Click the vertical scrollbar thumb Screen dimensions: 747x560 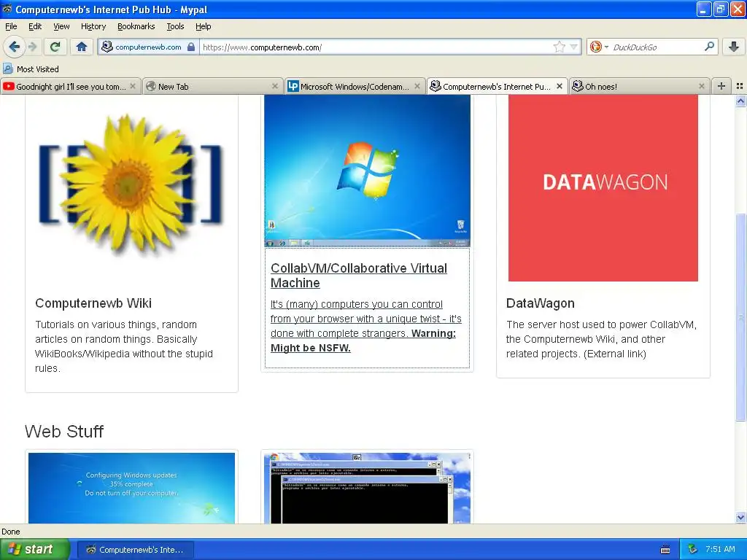pos(740,316)
